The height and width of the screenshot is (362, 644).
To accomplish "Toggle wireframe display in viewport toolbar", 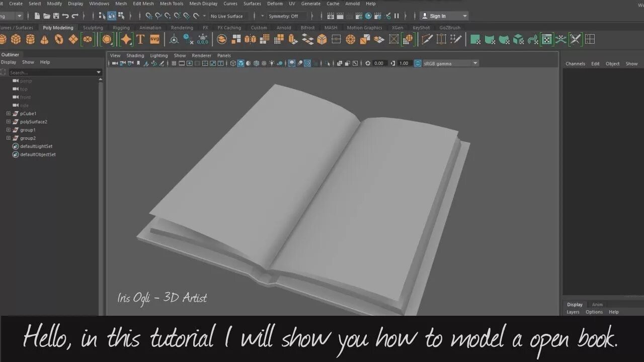I will coord(233,63).
